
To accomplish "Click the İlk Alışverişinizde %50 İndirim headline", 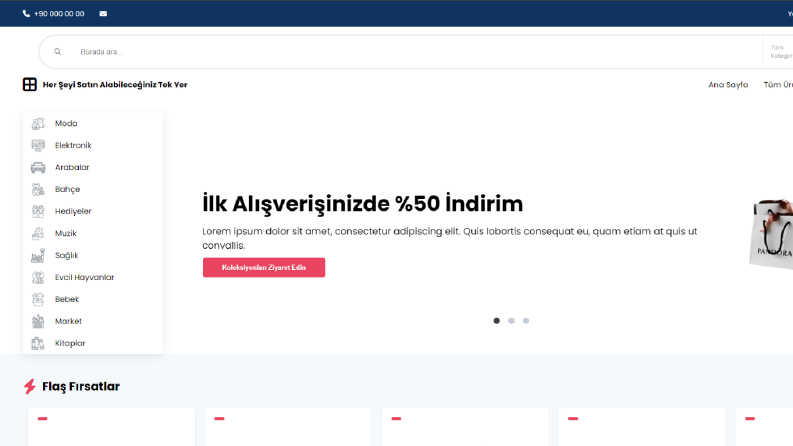I will 363,204.
